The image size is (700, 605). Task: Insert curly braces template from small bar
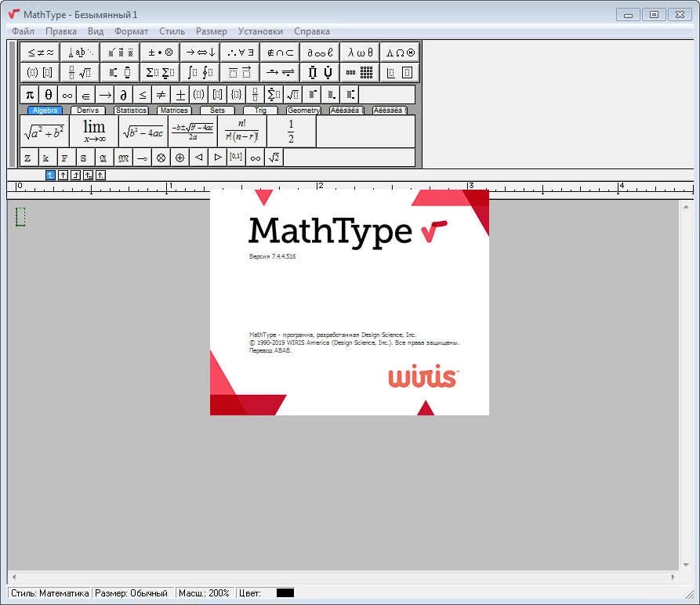pyautogui.click(x=236, y=95)
